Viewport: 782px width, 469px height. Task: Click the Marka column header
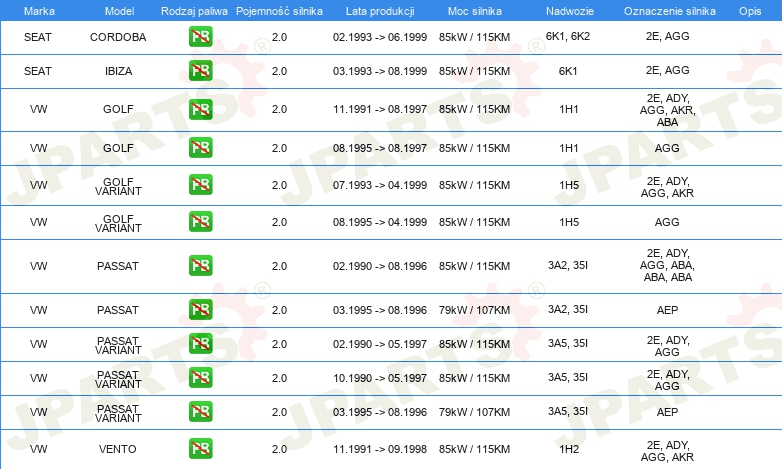[39, 11]
